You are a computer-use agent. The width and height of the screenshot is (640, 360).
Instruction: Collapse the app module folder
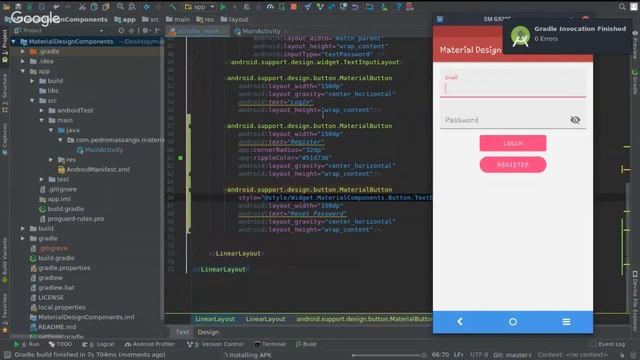pos(23,71)
